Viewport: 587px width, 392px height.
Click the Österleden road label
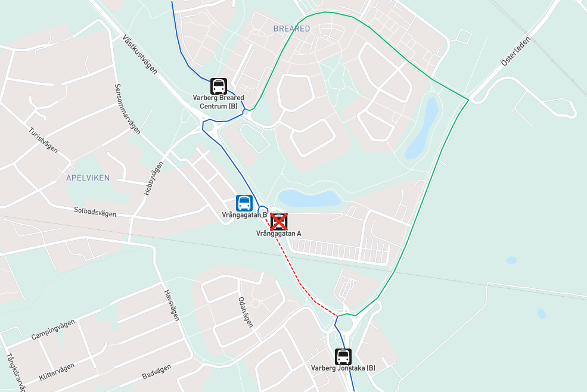[516, 51]
